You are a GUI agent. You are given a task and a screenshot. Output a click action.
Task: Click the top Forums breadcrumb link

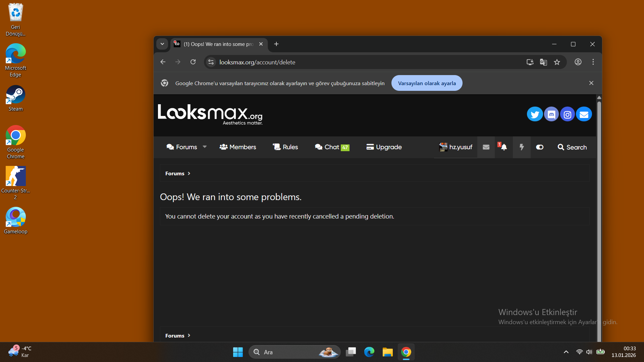click(175, 173)
